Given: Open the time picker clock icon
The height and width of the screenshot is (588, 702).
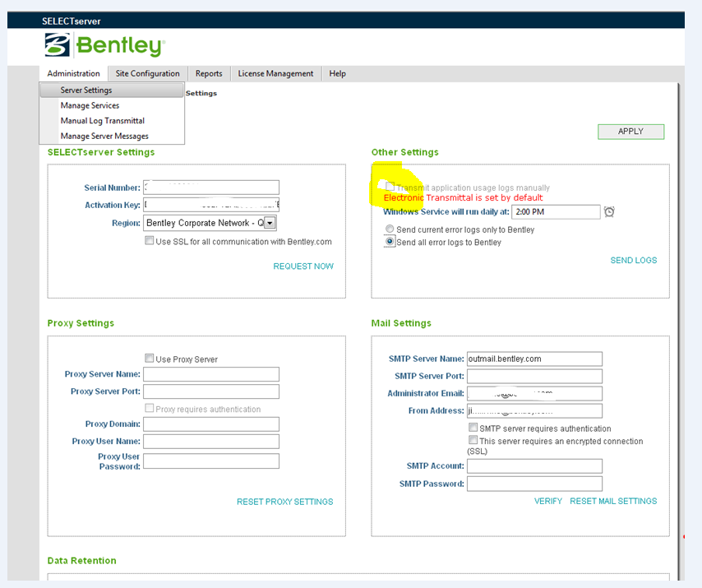Looking at the screenshot, I should coord(609,212).
